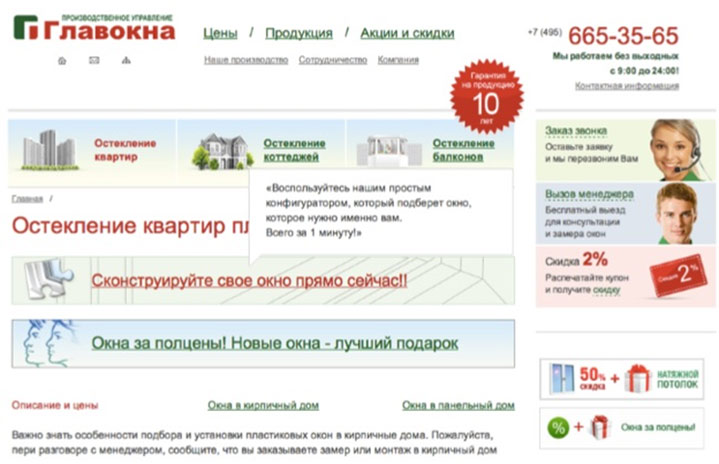Click the Остекление квартир page heading

(131, 226)
